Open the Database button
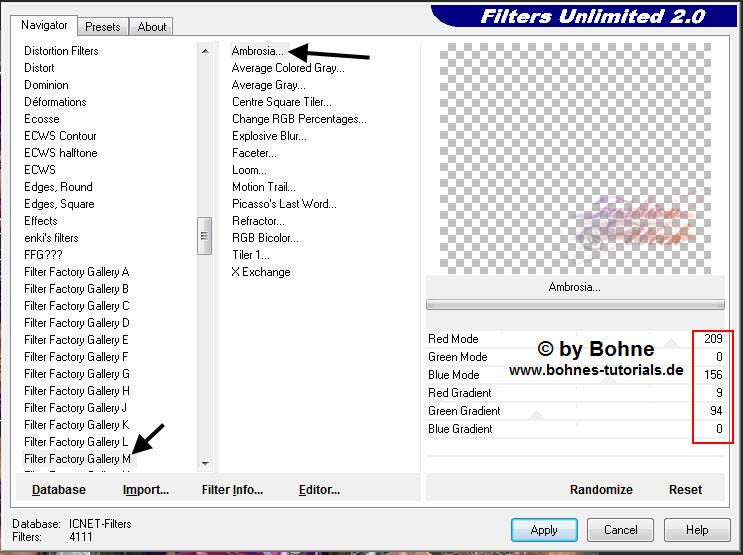This screenshot has width=743, height=555. coord(59,490)
